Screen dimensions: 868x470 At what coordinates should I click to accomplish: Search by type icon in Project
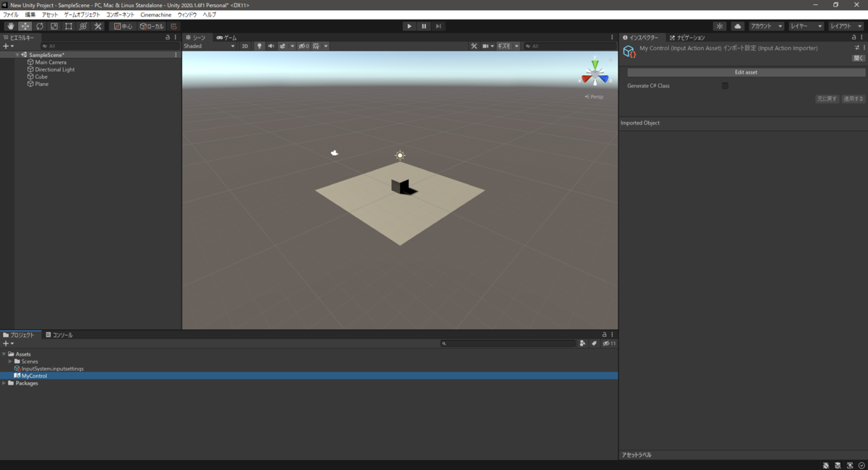582,343
